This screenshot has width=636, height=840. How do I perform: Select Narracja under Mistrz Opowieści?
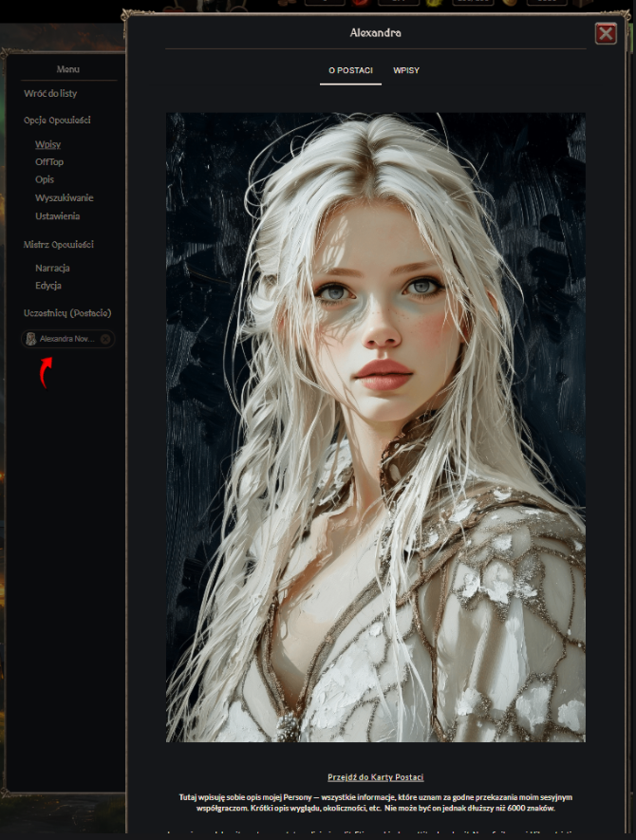52,268
